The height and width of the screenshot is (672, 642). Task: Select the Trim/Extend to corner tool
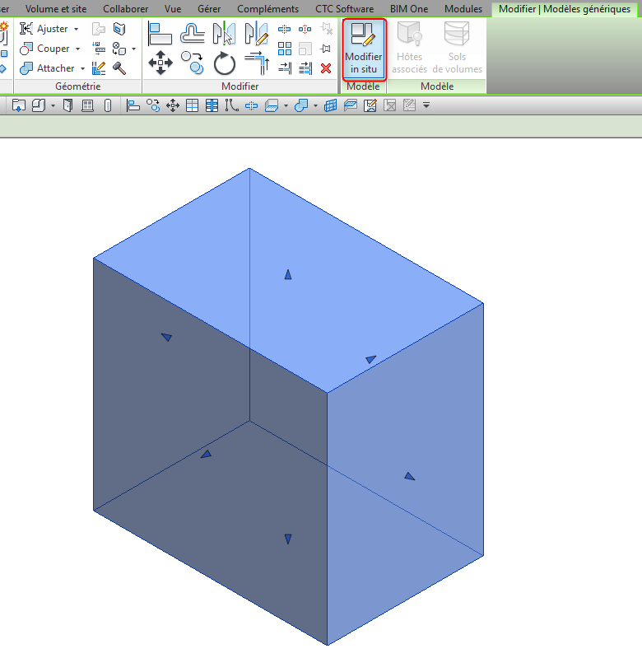click(x=256, y=63)
